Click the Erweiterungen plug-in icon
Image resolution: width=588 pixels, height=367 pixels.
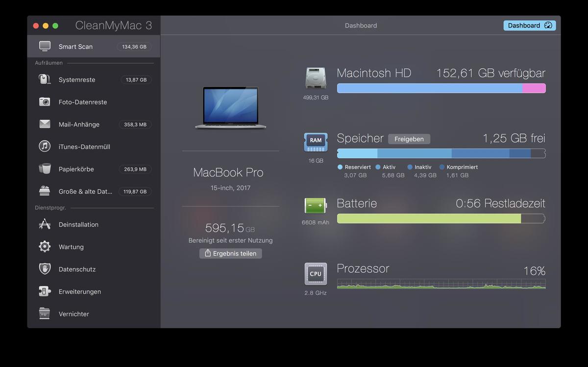click(x=45, y=291)
